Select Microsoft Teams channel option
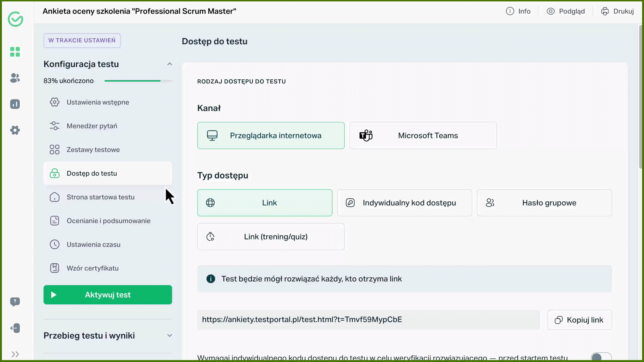This screenshot has height=362, width=644. [x=423, y=135]
